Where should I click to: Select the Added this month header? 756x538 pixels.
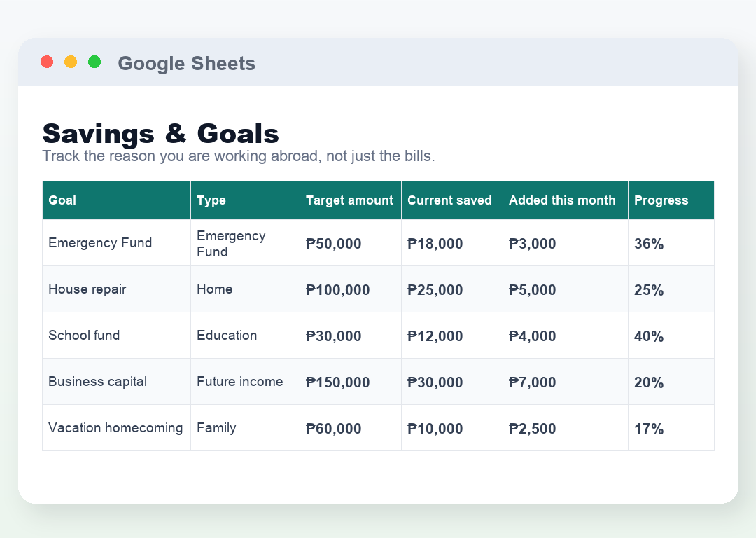(566, 200)
